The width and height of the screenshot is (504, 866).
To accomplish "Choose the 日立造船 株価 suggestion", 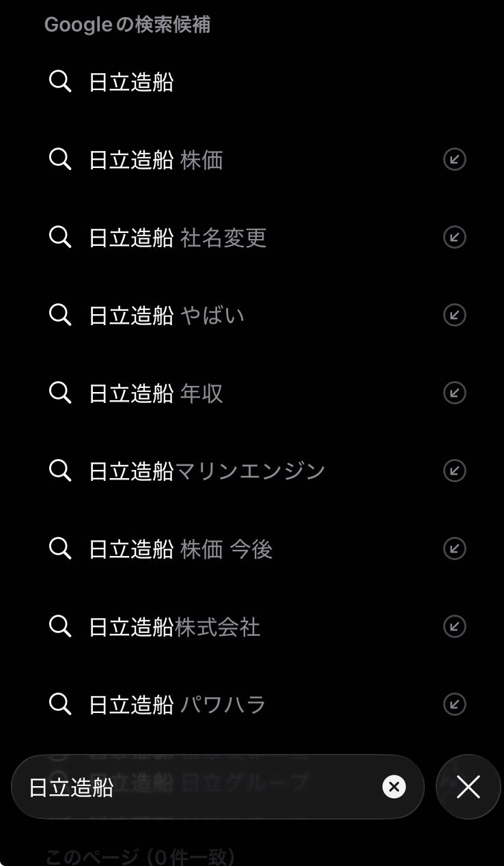I will tap(156, 160).
